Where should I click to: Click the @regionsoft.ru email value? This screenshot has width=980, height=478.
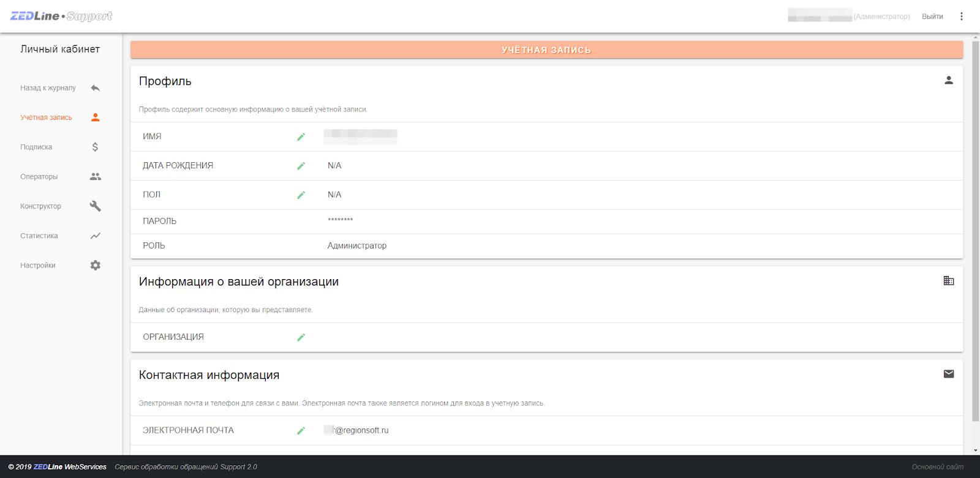[x=361, y=430]
